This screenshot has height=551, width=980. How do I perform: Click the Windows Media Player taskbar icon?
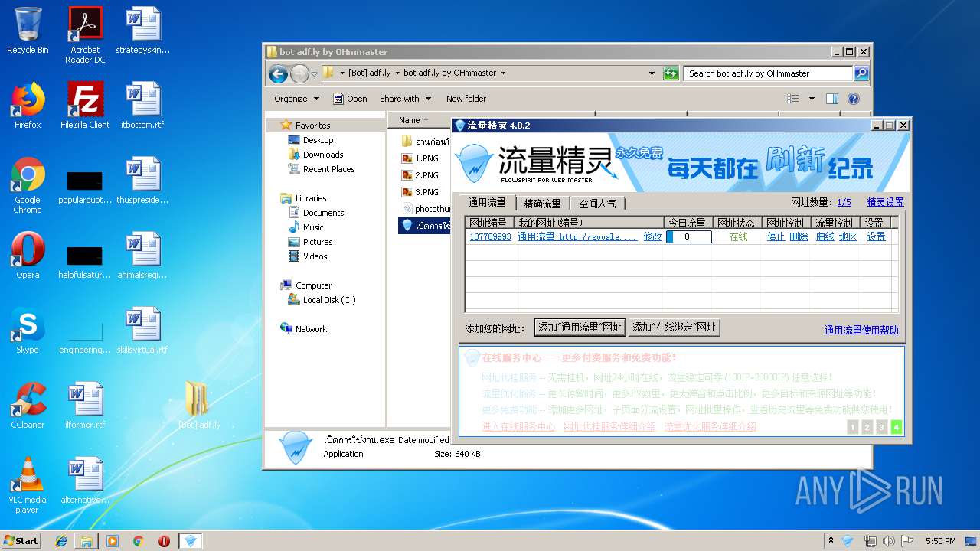click(113, 541)
